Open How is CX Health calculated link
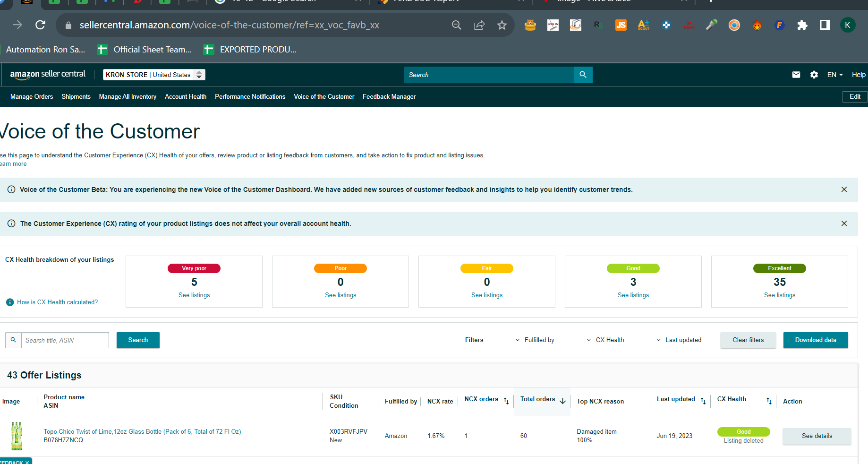Image resolution: width=868 pixels, height=464 pixels. pyautogui.click(x=58, y=302)
